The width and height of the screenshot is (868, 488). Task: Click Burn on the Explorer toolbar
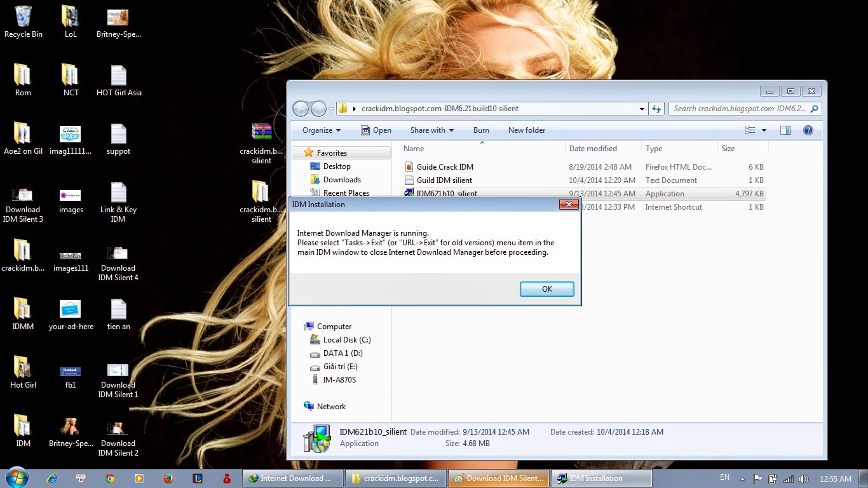[x=481, y=130]
